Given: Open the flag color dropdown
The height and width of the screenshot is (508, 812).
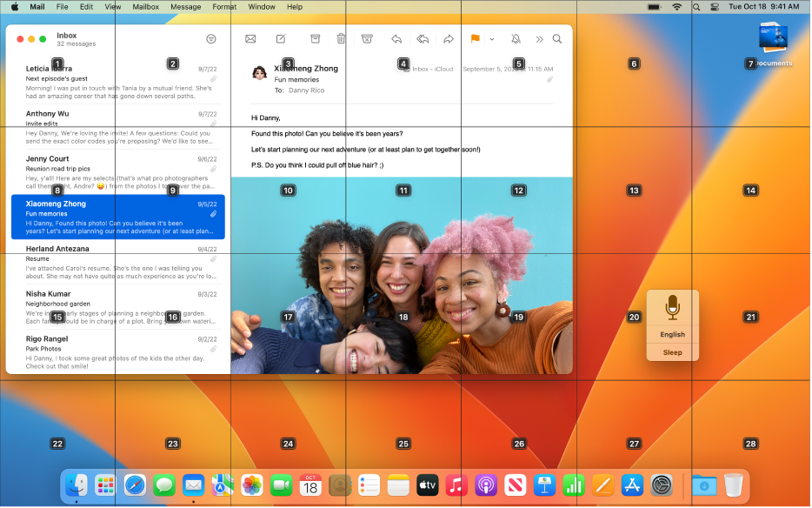Looking at the screenshot, I should [x=491, y=39].
